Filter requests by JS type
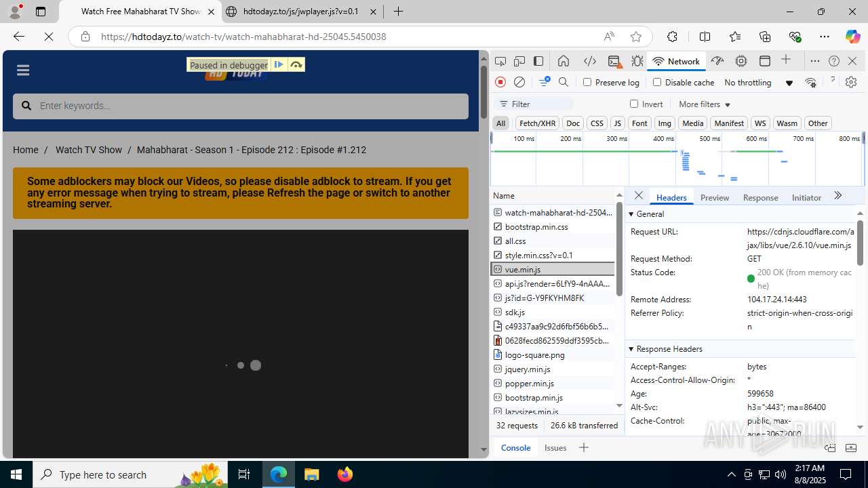Viewport: 868px width, 488px height. click(617, 123)
